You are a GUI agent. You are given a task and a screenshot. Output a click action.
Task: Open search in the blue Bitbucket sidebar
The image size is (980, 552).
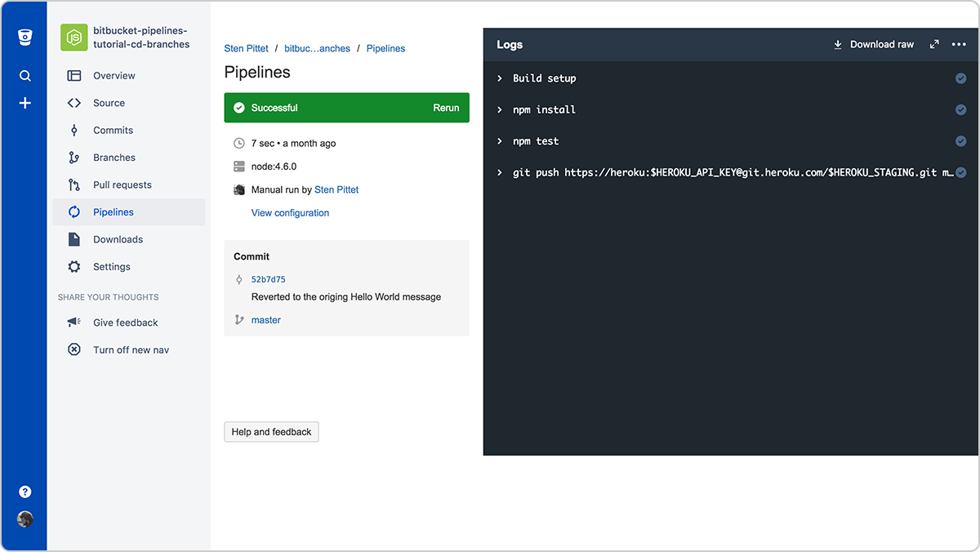tap(24, 75)
